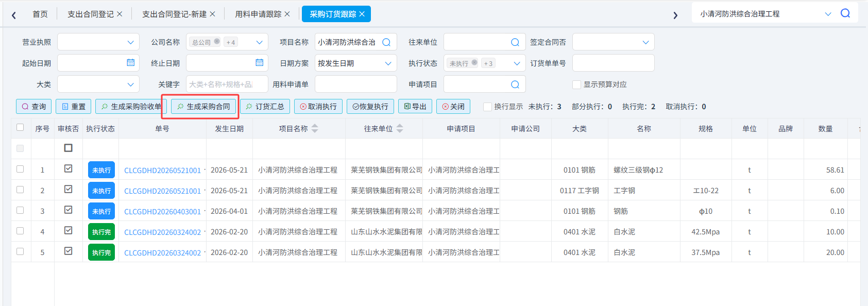Screen dimensions: 868x306
Task: Click 生成采购验收单 button
Action: [131, 107]
